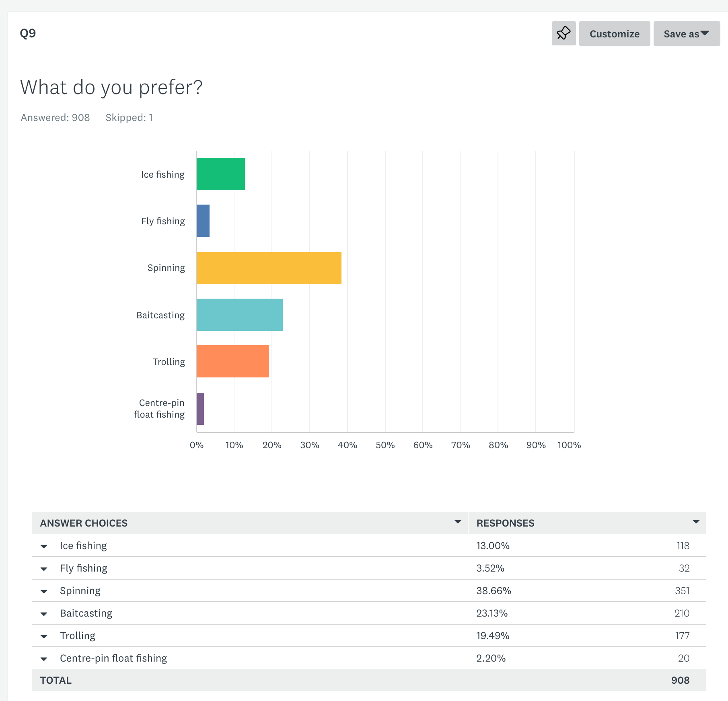The width and height of the screenshot is (728, 701).
Task: Click the 118 response count
Action: coord(683,545)
